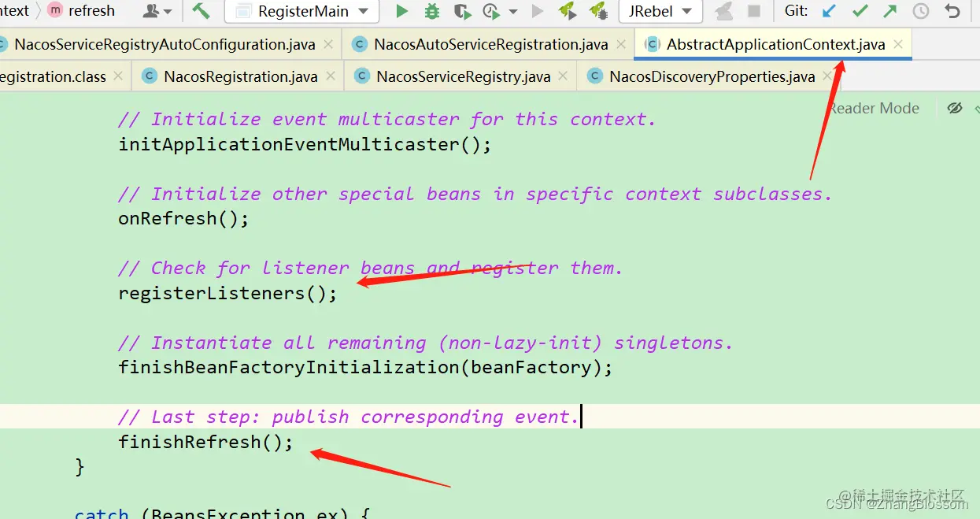980x519 pixels.
Task: Click the Build project hammer icon
Action: 202,11
